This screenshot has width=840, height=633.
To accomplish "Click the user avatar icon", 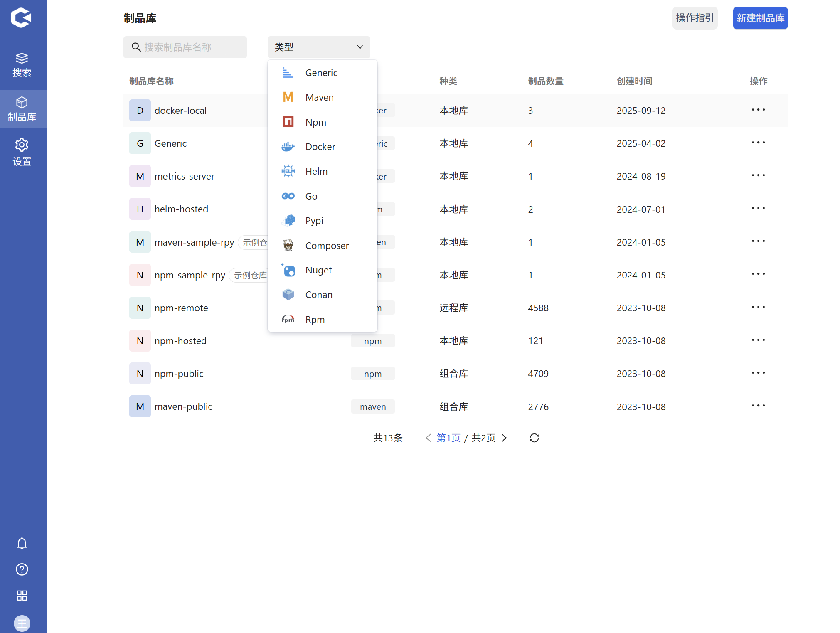I will [x=22, y=623].
